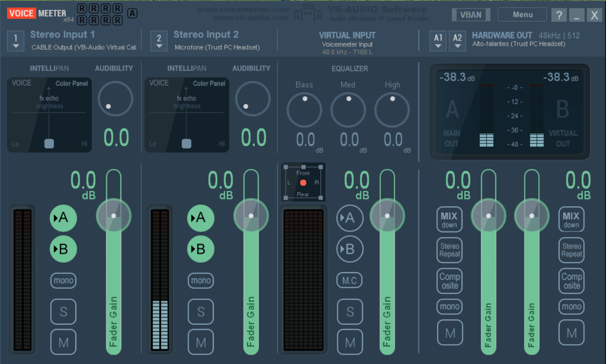Screen dimensions: 606x364
Task: Click the CABLE Output device name
Action: pos(84,47)
